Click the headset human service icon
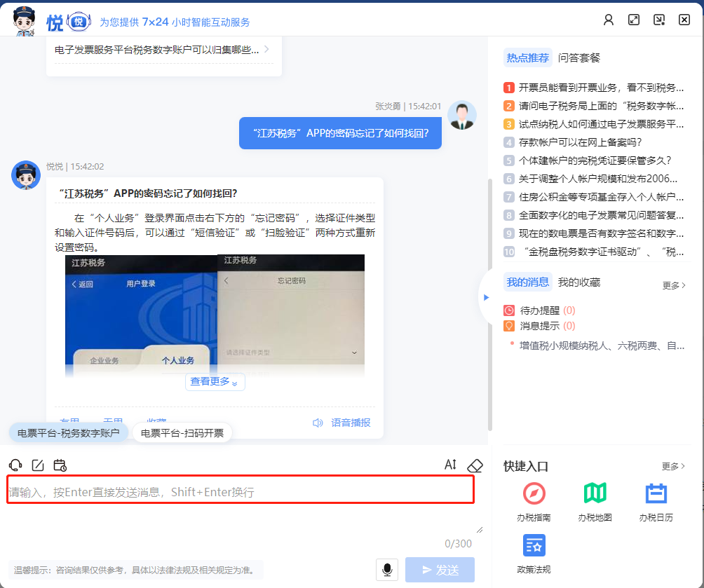The width and height of the screenshot is (704, 588). click(x=15, y=465)
